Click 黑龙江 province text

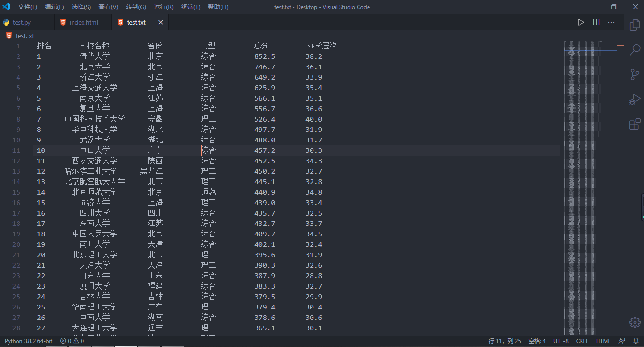click(x=152, y=171)
